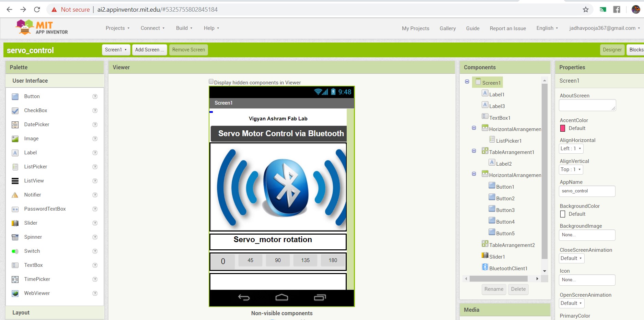Click the PasswordTextBox palette icon
The image size is (644, 320).
coord(15,209)
